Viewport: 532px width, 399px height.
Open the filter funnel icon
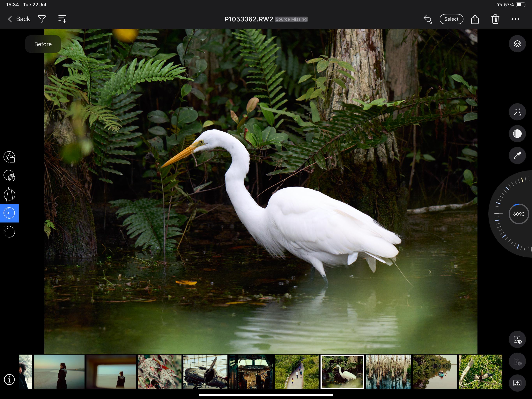point(42,19)
